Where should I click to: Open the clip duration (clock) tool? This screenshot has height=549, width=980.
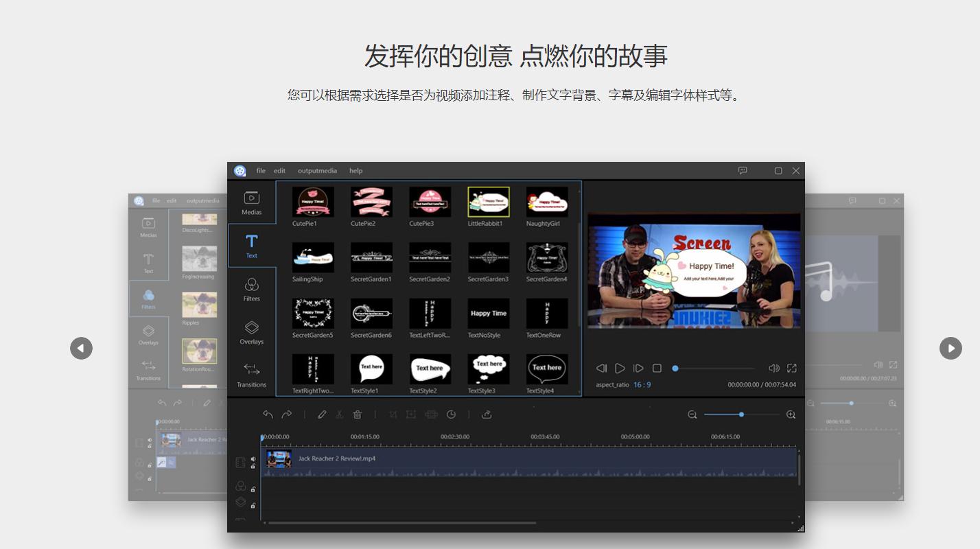[x=452, y=414]
